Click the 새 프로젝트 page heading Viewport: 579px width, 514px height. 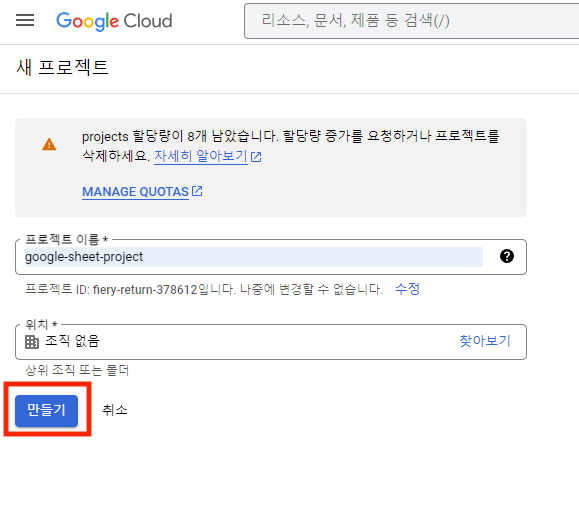click(x=62, y=68)
